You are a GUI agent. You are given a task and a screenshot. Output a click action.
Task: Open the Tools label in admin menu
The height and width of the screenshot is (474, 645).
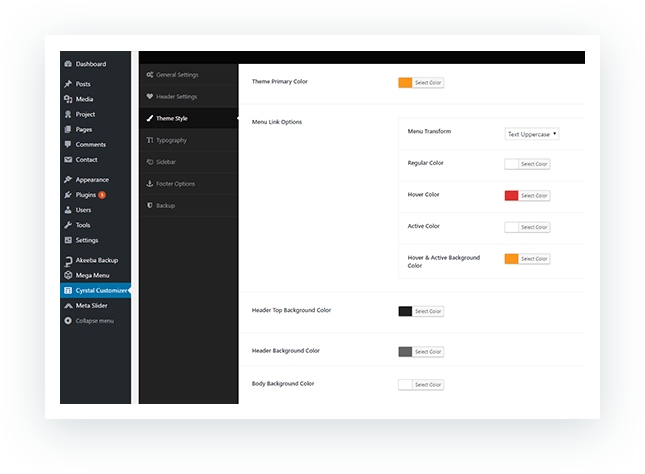click(x=83, y=225)
